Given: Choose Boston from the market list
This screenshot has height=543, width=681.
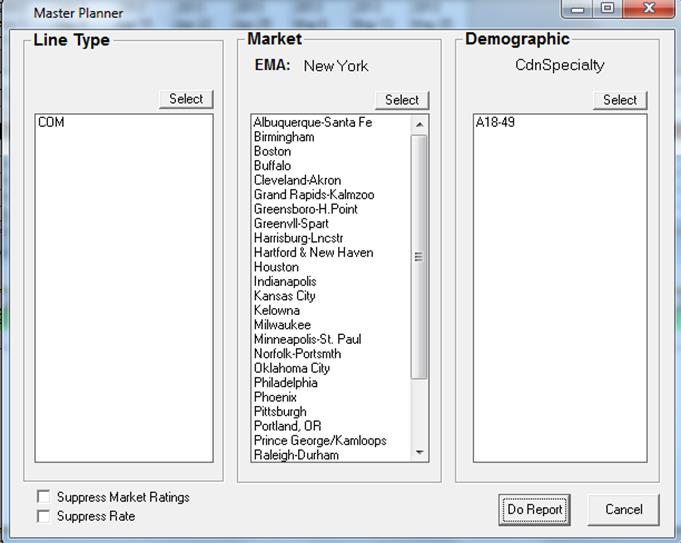Looking at the screenshot, I should click(272, 152).
